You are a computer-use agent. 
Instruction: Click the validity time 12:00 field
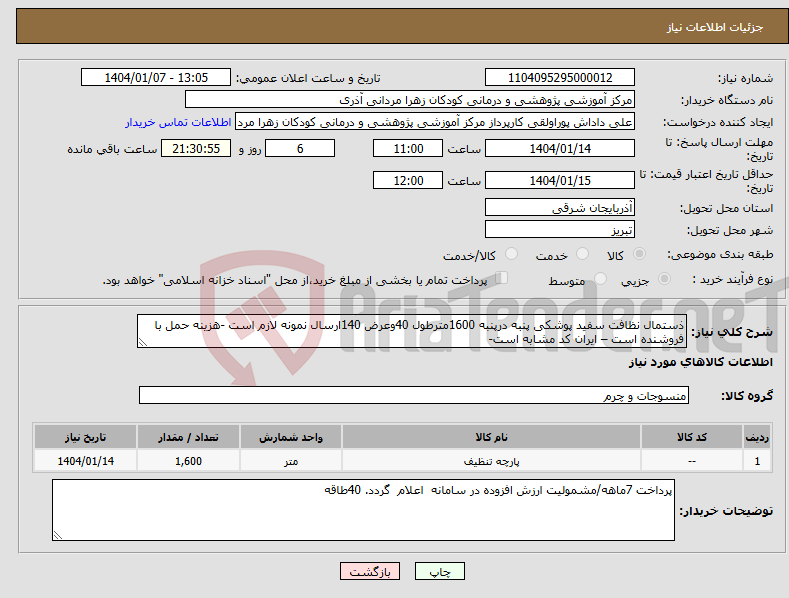(x=408, y=180)
